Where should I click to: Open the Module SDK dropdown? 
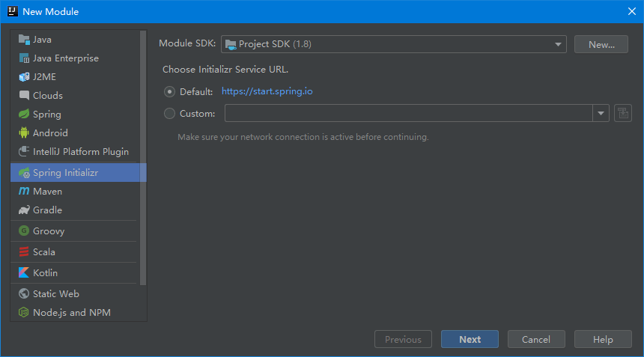393,44
